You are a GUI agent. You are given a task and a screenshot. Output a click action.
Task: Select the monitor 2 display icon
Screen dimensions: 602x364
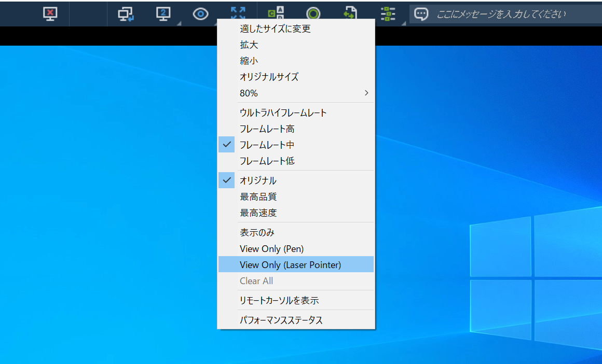pos(163,14)
